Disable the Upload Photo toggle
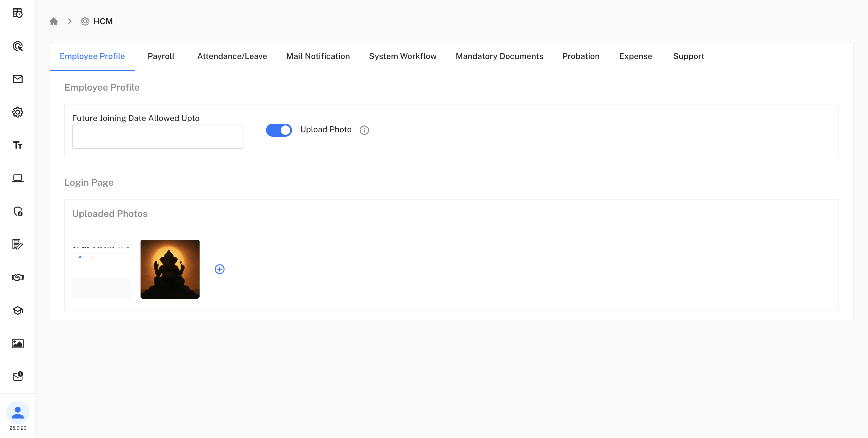This screenshot has height=438, width=868. (279, 130)
